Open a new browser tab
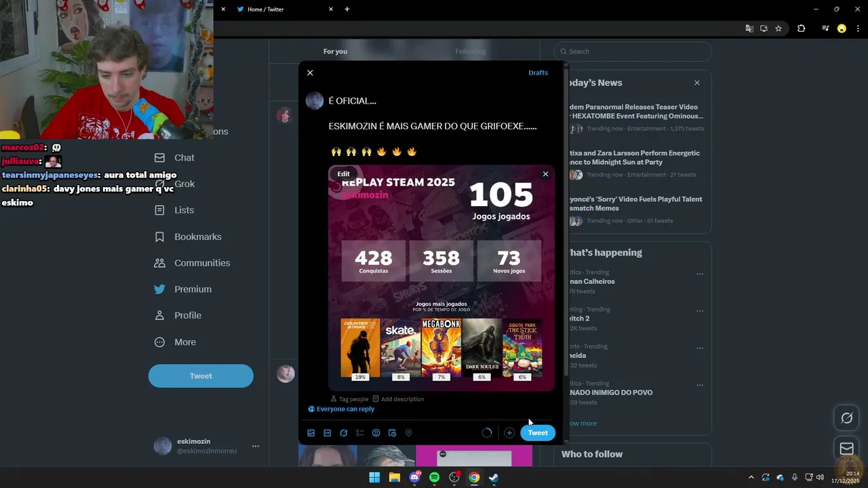Viewport: 868px width, 488px height. [x=347, y=9]
